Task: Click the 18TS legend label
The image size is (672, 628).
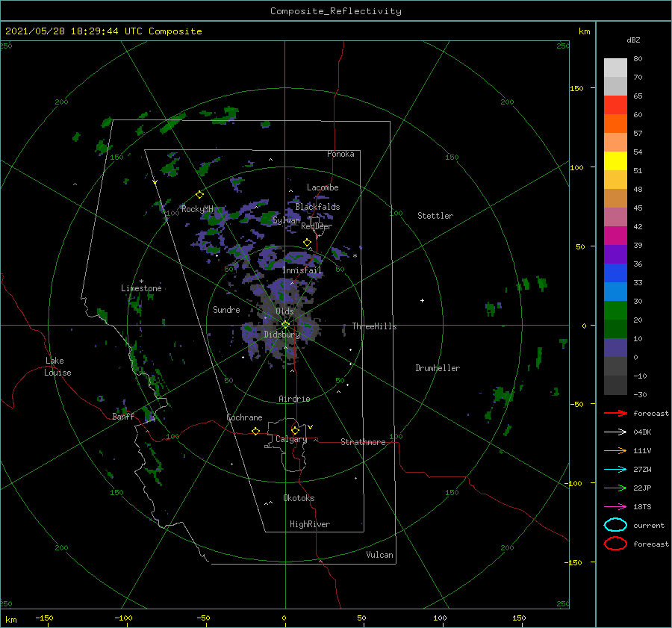Action: coord(642,507)
